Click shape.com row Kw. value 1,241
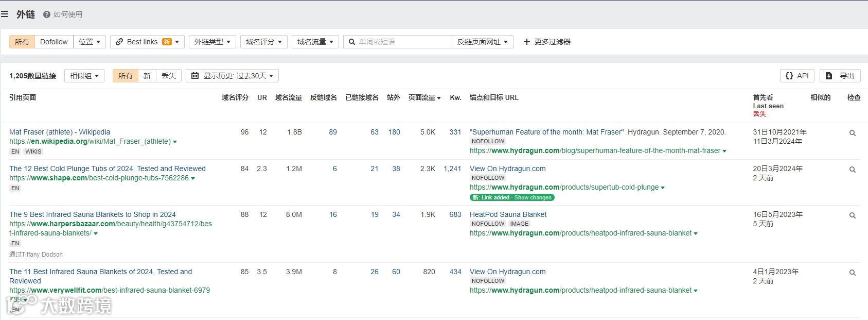The image size is (868, 320). coord(452,169)
